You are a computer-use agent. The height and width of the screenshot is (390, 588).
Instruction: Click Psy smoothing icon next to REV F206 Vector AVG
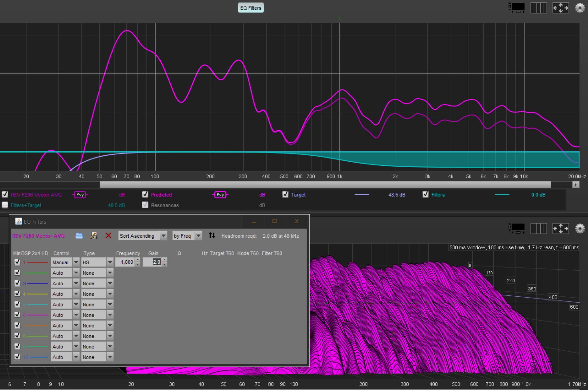coord(80,195)
